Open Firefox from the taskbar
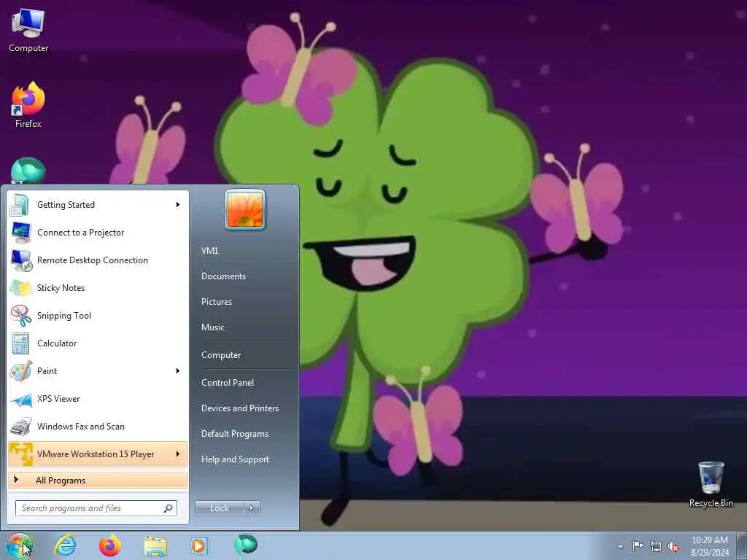The image size is (747, 560). pyautogui.click(x=110, y=545)
